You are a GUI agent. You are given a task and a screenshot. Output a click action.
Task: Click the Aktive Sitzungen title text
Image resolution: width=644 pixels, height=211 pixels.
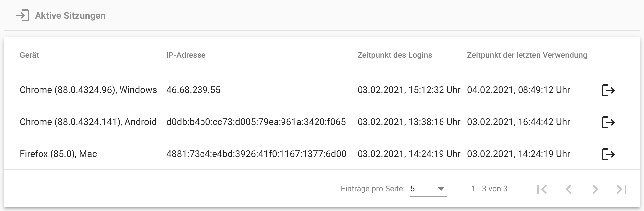click(70, 16)
